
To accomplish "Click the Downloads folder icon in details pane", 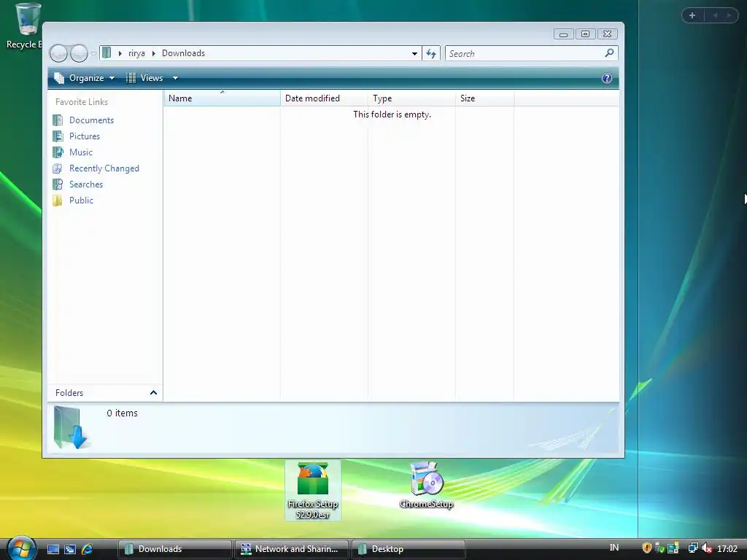I will (x=71, y=427).
